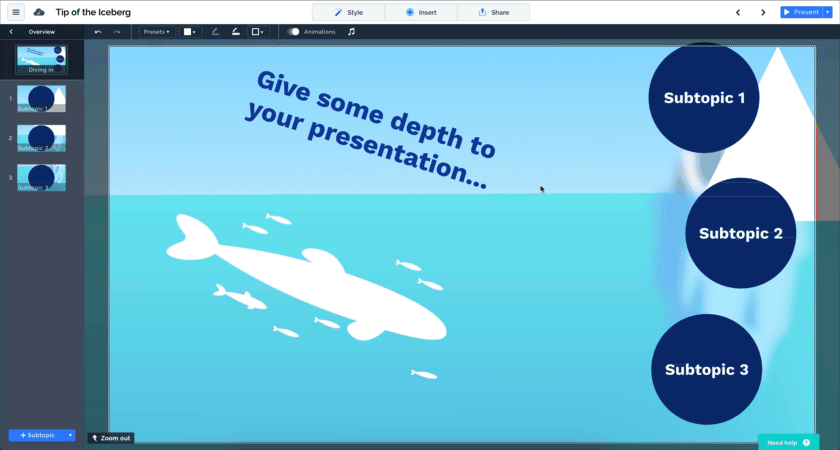Select the thick line weight icon

click(x=235, y=32)
